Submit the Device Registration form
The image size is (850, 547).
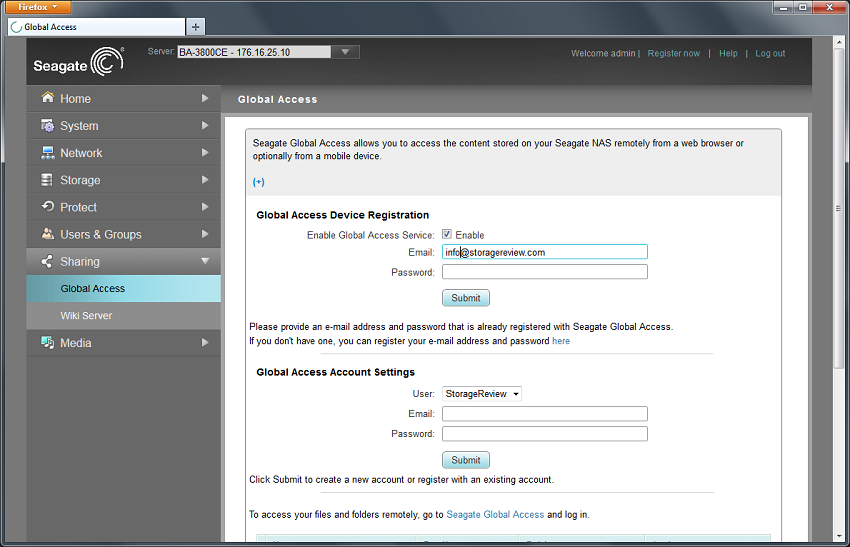tap(466, 298)
